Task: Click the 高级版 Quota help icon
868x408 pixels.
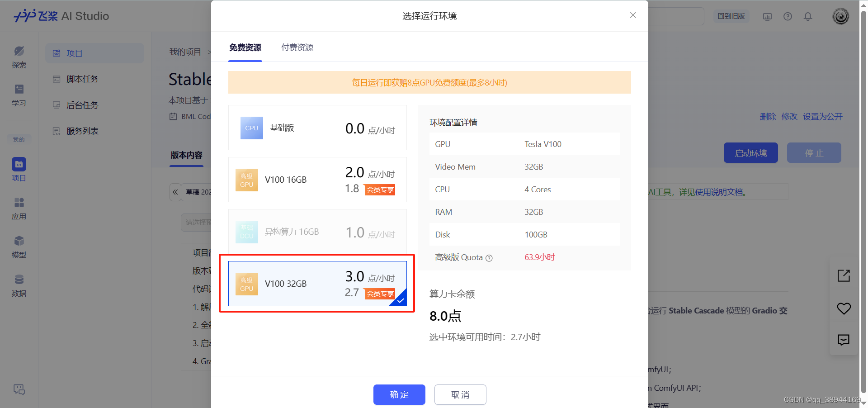Action: coord(489,258)
